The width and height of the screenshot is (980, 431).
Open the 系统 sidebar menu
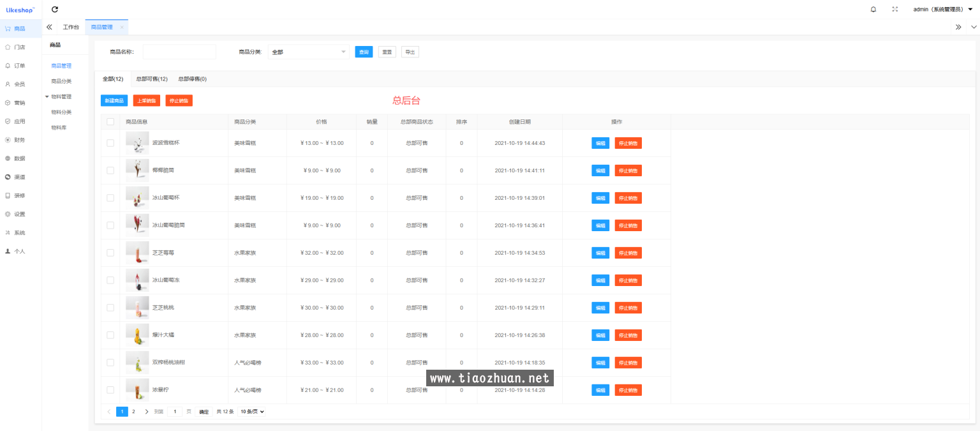[x=20, y=232]
